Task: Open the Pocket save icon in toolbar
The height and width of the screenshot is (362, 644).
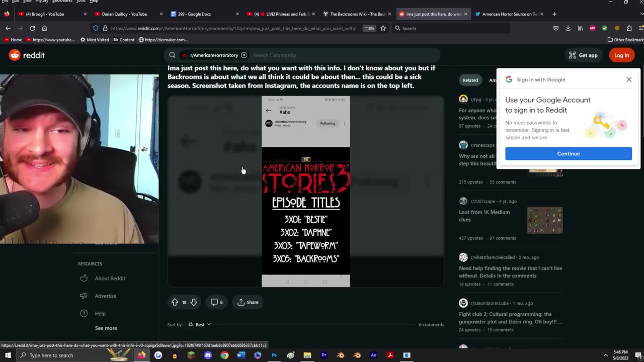Action: 556,28
